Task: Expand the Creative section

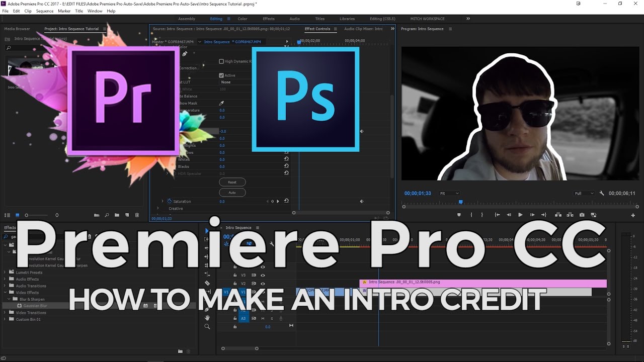Action: point(158,208)
